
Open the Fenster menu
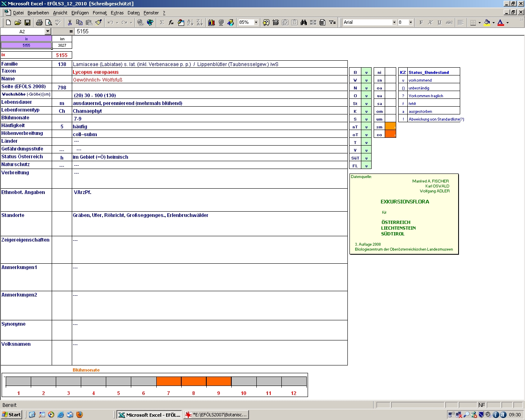151,13
